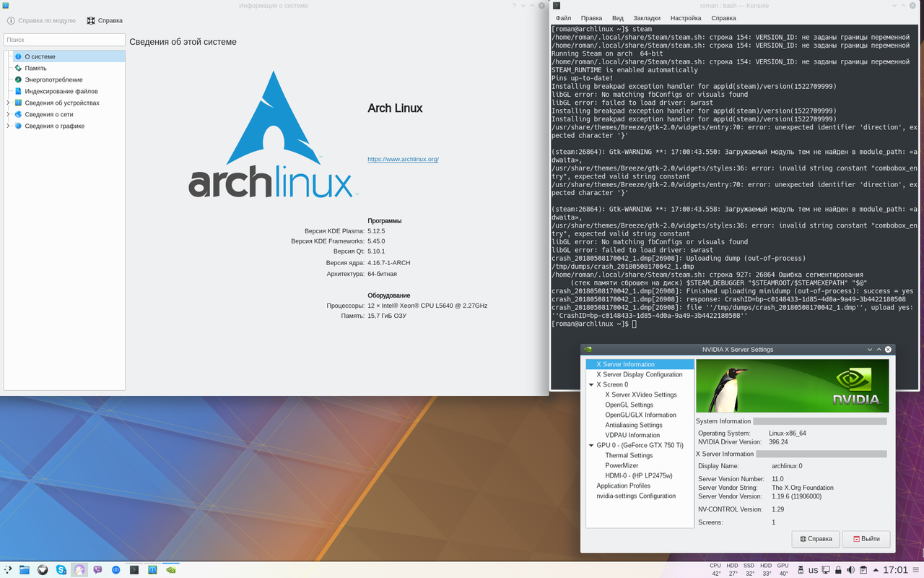Screen dimensions: 924x578
Task: Collapse 'GPU 0 - (GeForce GTX 750 Ti)' node
Action: [x=591, y=446]
